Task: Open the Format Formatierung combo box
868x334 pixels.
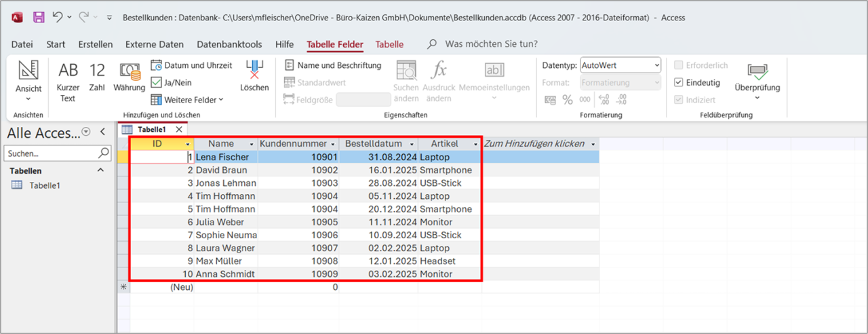Action: pos(620,83)
